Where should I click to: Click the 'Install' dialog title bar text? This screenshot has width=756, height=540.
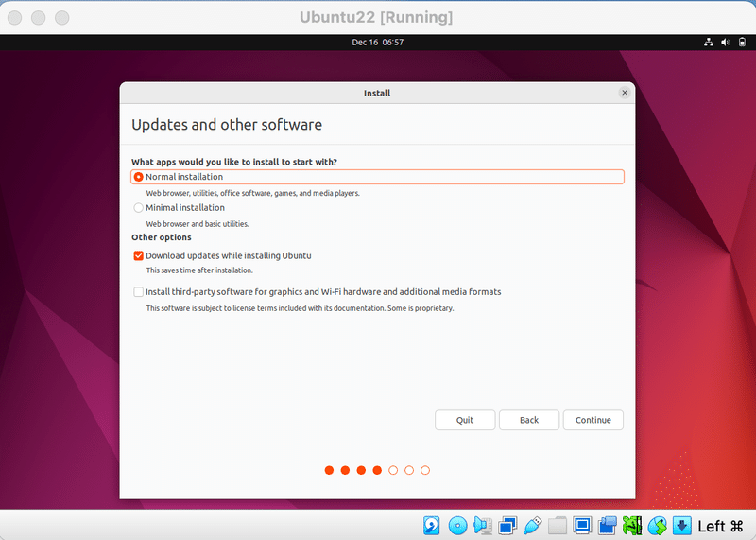377,93
